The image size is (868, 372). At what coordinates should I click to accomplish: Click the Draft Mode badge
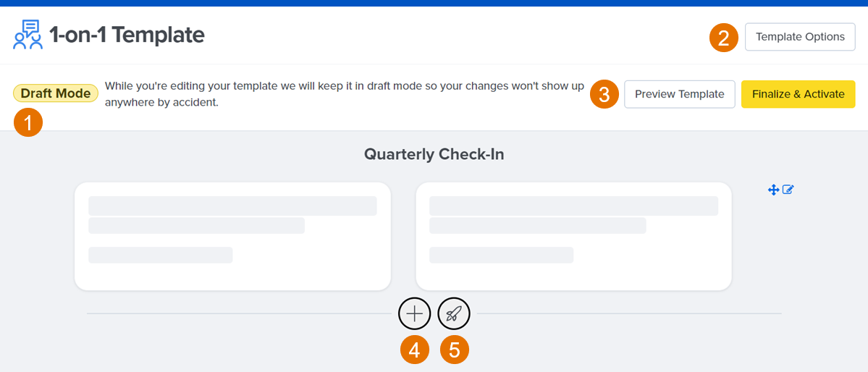(55, 93)
